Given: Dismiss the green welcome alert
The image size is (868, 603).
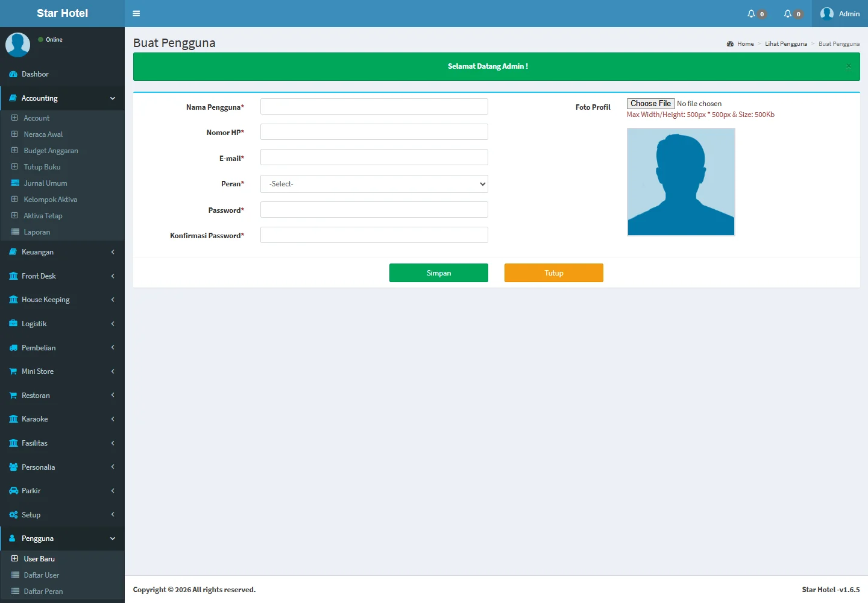Looking at the screenshot, I should (848, 66).
